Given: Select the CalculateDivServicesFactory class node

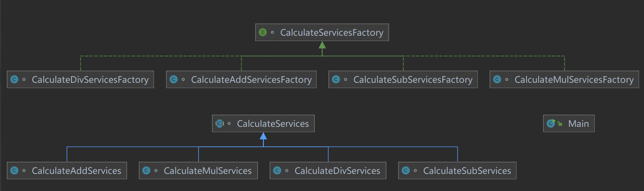Looking at the screenshot, I should (x=90, y=80).
